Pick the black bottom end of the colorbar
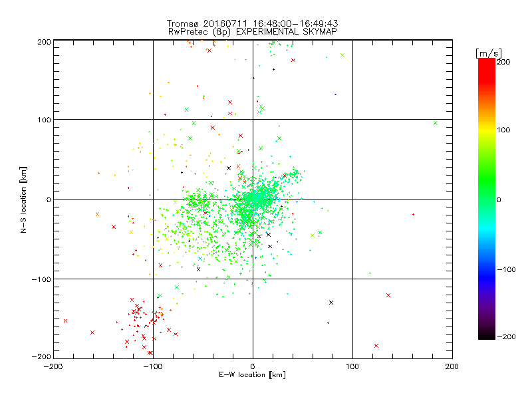This screenshot has width=532, height=399. (x=487, y=334)
